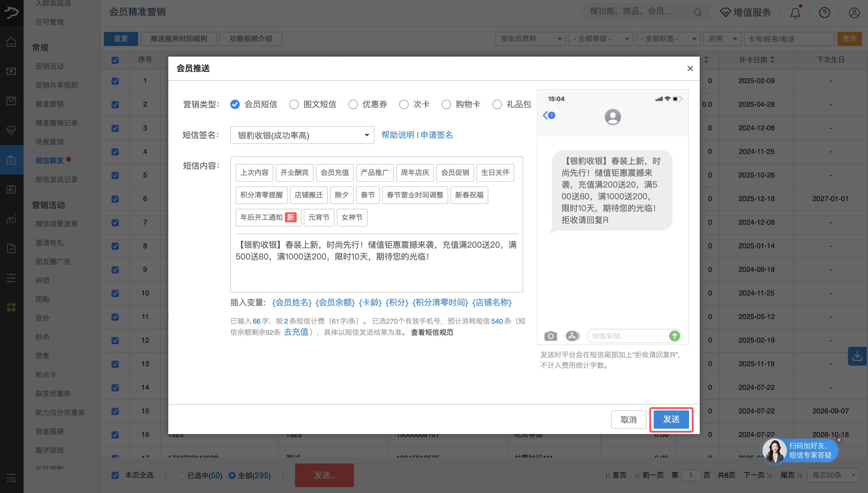Open 短信发送记录 in sidebar menu
The width and height of the screenshot is (868, 493).
tap(57, 180)
